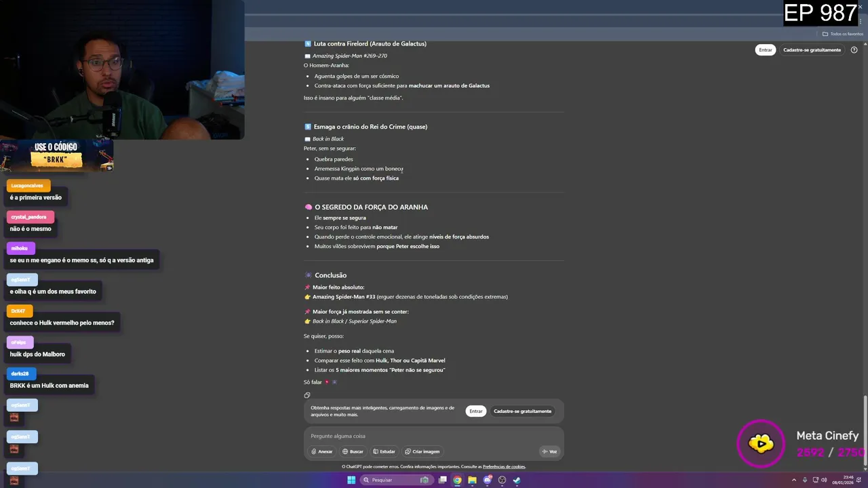Open the notification bell in the taskbar
This screenshot has width=868, height=488.
pos(860,480)
